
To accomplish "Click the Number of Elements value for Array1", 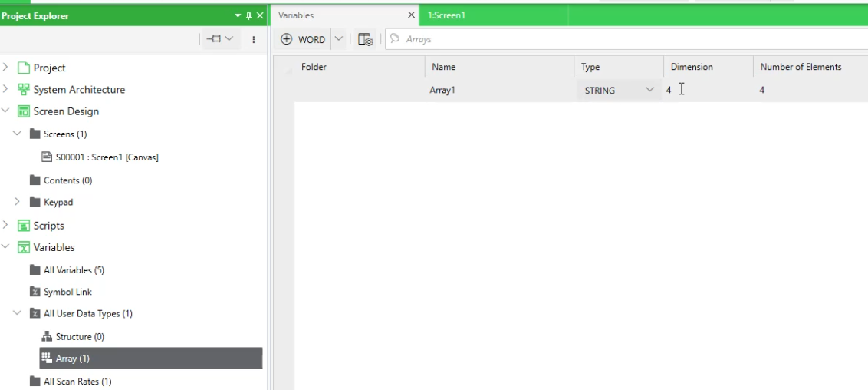I will coord(761,90).
